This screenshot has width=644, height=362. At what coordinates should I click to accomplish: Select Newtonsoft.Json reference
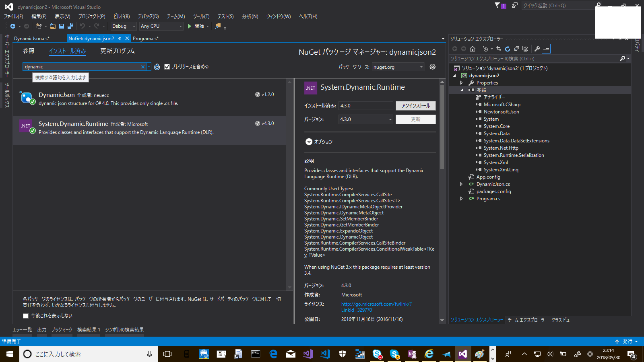(501, 112)
